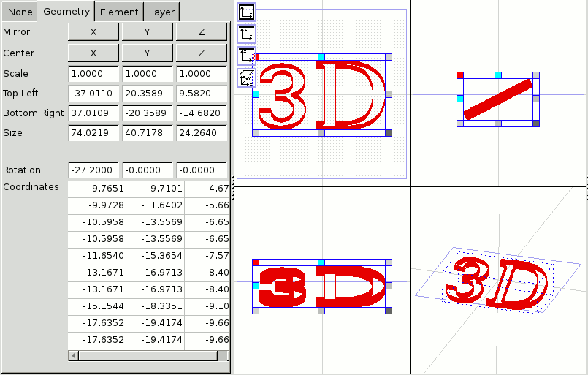Click the Size Z field showing 24.2640
Viewport: 588px width, 375px height.
tap(201, 133)
